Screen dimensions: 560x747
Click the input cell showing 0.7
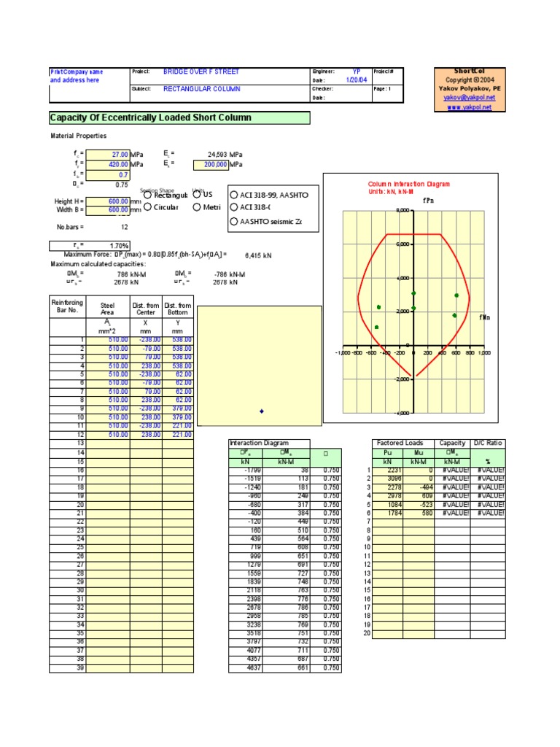108,175
